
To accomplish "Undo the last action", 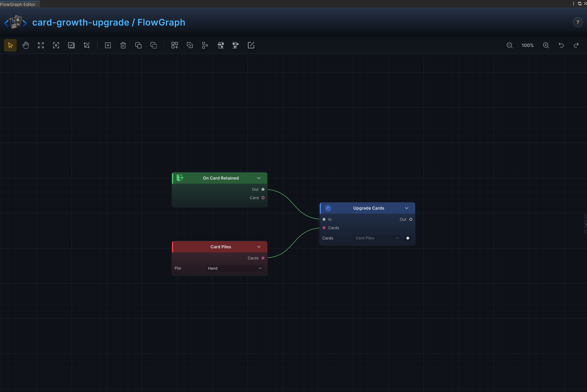I will 561,45.
